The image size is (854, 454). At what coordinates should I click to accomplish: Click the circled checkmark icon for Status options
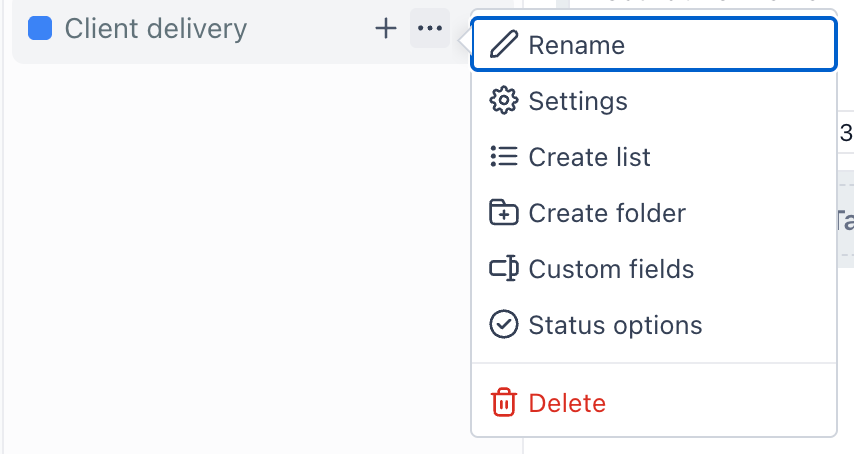click(504, 325)
